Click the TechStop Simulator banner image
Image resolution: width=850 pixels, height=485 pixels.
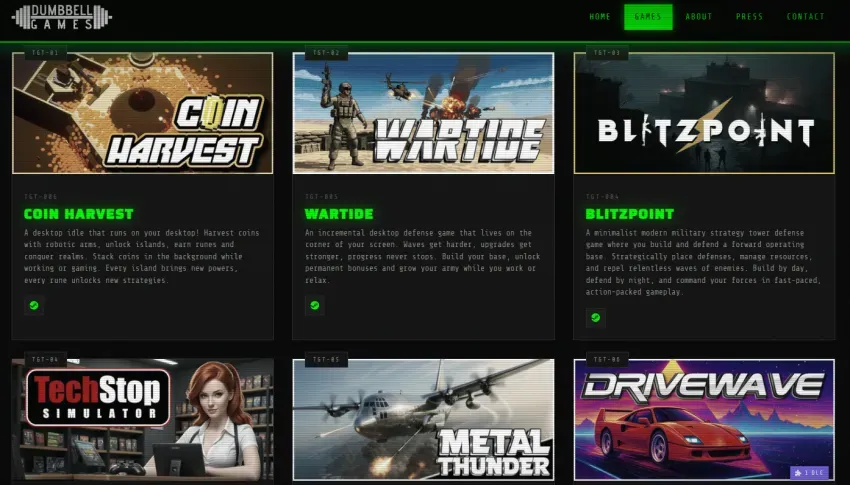143,419
